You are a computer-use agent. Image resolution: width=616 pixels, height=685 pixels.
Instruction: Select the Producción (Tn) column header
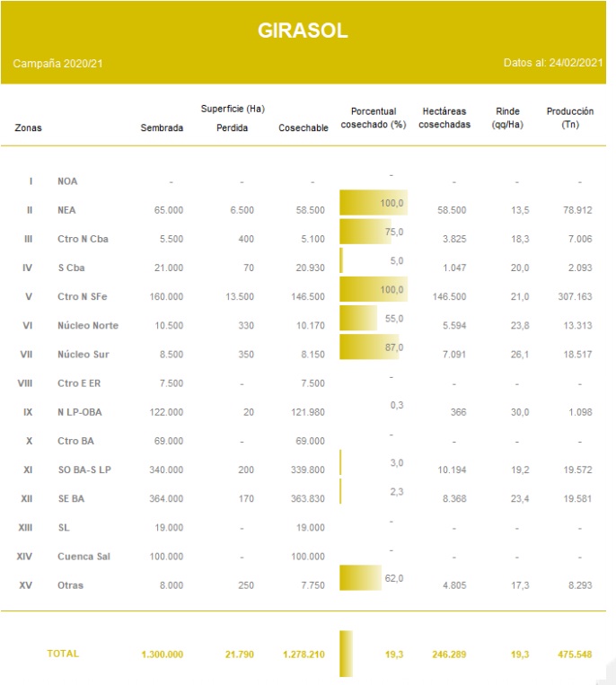click(x=569, y=119)
